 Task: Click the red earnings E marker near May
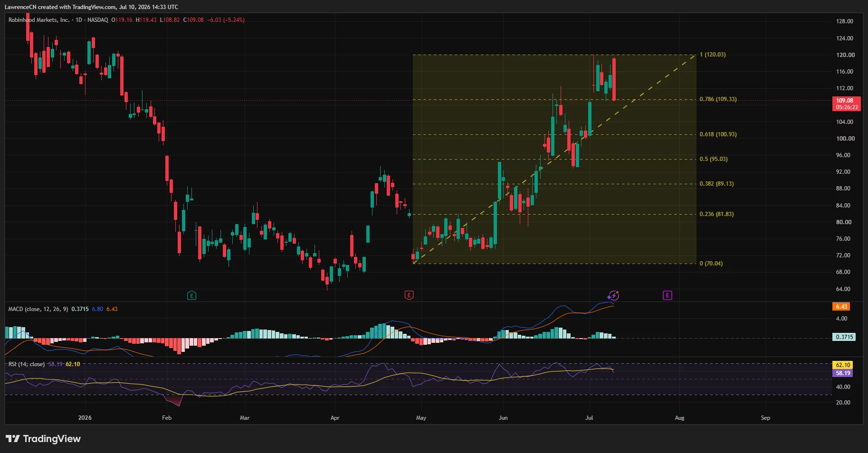(409, 295)
